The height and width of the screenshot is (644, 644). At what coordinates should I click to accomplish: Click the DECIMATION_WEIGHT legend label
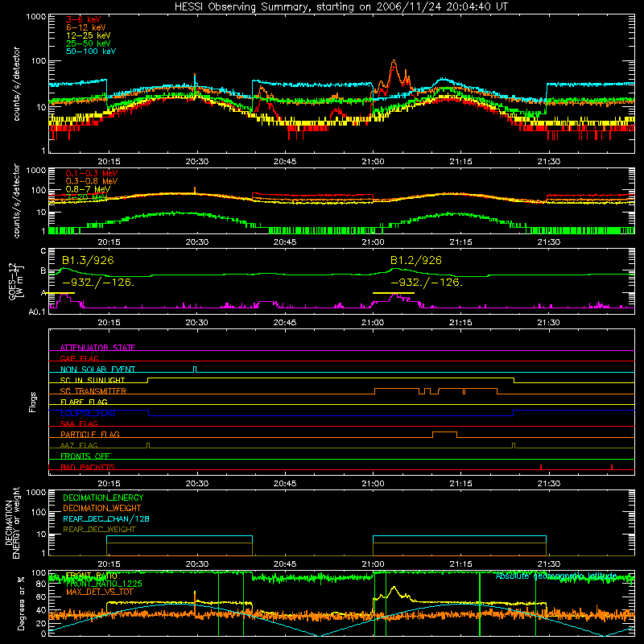point(102,508)
